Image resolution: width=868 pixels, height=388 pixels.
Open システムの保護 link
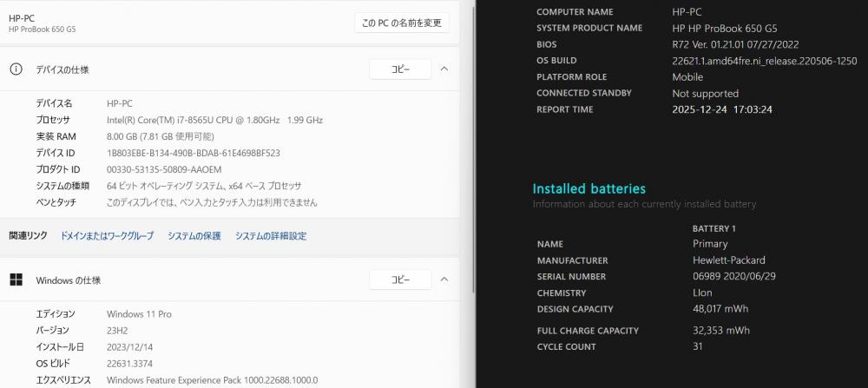194,236
